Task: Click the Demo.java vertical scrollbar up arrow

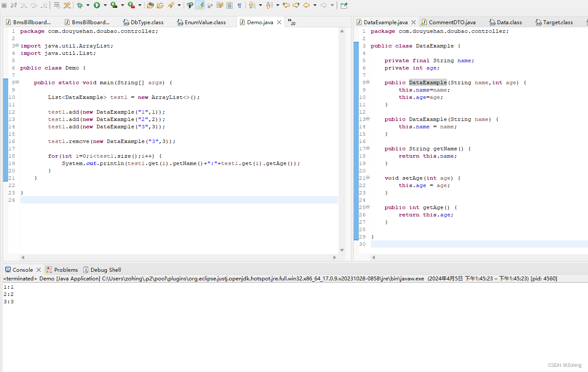Action: pos(342,31)
